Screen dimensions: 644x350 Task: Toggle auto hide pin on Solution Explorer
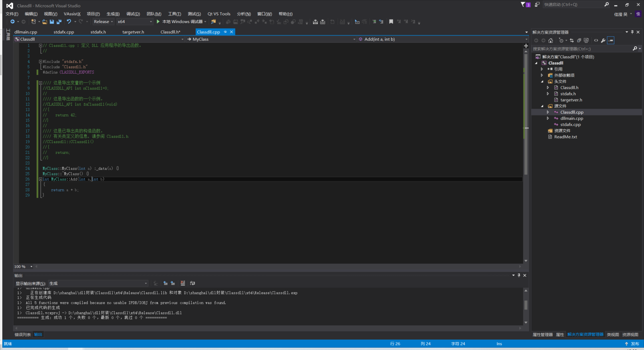(632, 32)
